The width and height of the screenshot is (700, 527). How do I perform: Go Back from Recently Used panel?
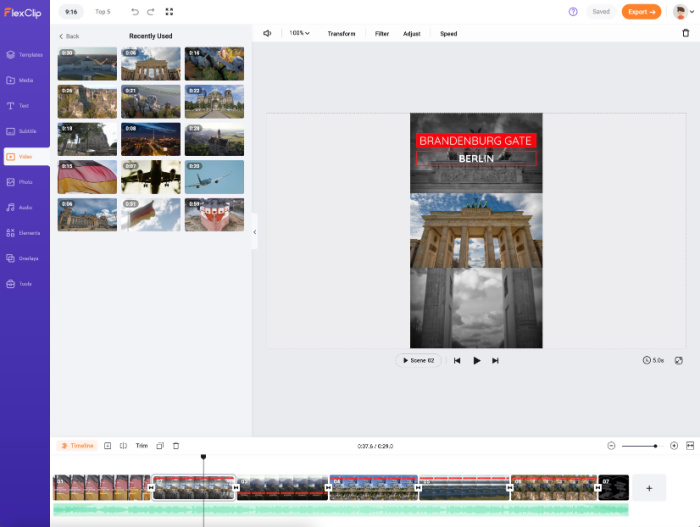click(68, 36)
